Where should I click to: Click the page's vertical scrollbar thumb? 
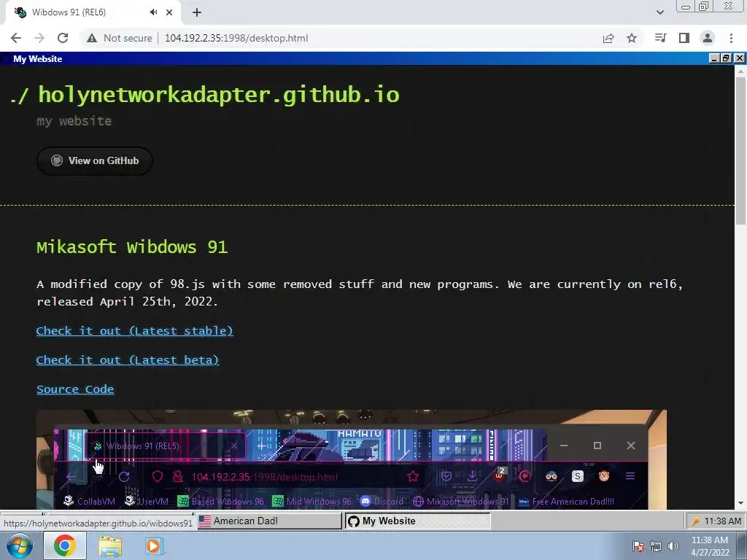click(740, 150)
